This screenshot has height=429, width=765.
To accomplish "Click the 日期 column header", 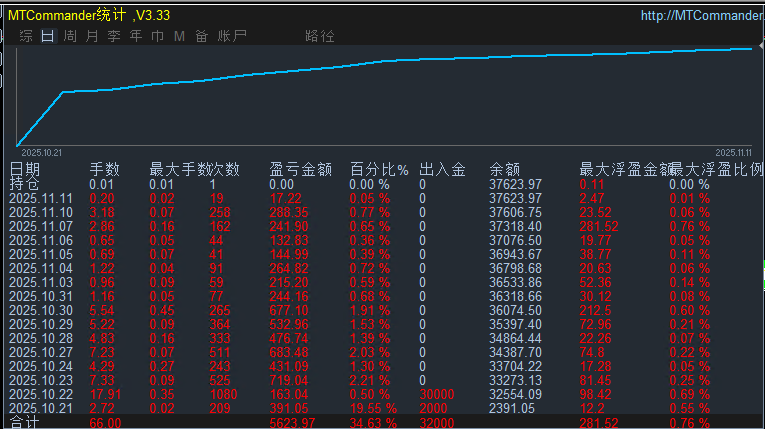I will [24, 170].
